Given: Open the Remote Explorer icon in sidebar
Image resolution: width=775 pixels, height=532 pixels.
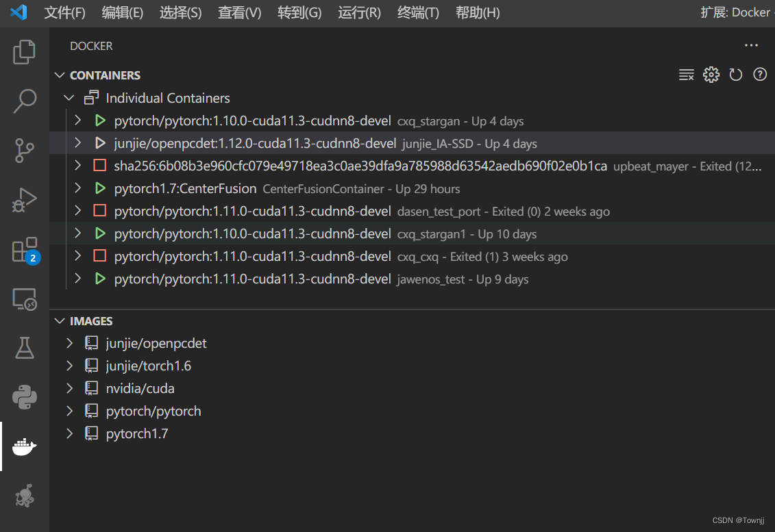Looking at the screenshot, I should click(x=24, y=299).
